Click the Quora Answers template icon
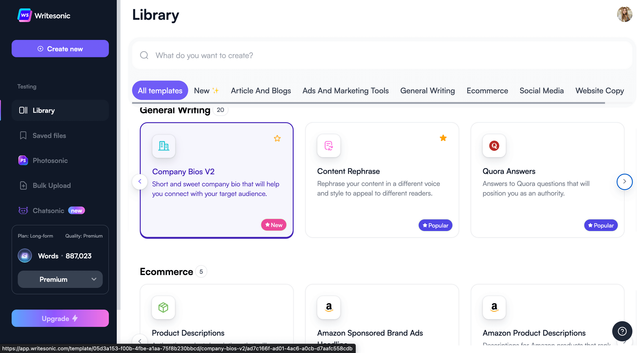 coord(494,146)
